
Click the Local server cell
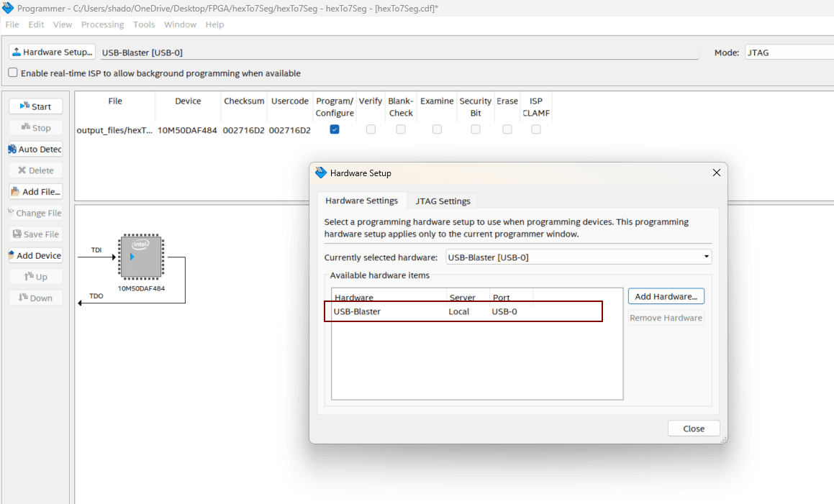point(458,311)
